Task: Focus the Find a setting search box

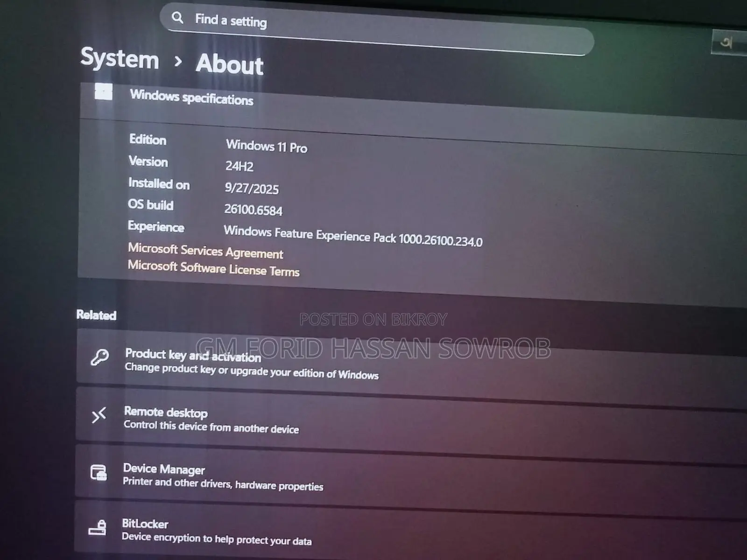Action: tap(377, 30)
